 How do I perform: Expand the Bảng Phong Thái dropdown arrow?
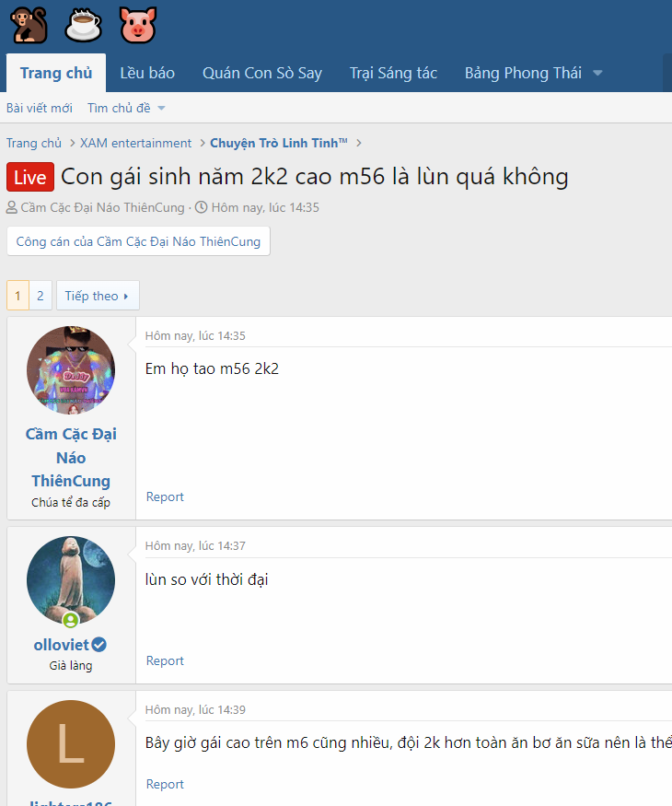(597, 74)
